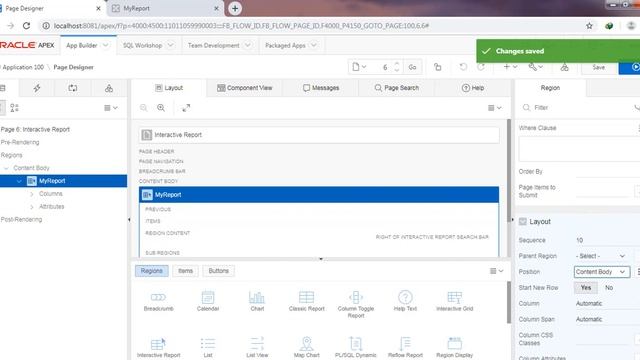The height and width of the screenshot is (360, 640).
Task: Open the Create (plus) menu in toolbar
Action: [x=510, y=67]
